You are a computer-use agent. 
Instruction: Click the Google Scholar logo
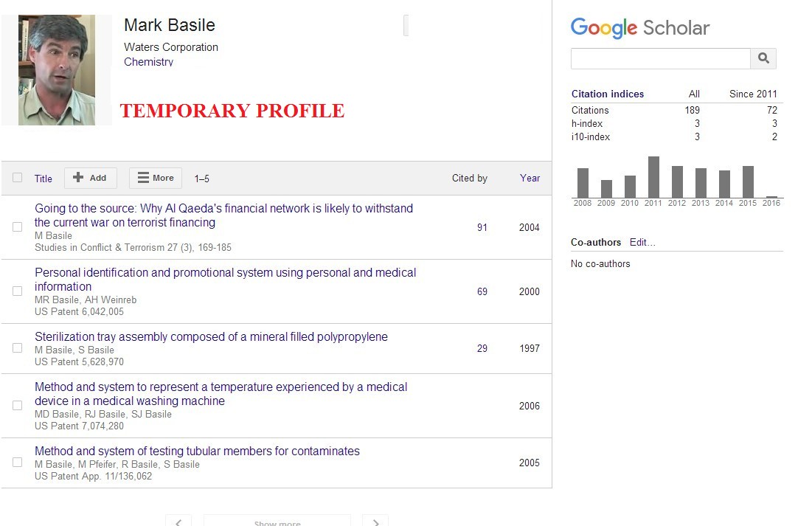(x=640, y=28)
